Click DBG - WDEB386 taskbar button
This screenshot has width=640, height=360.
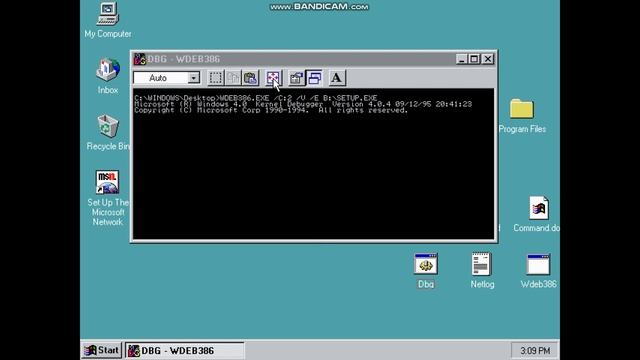tap(184, 351)
